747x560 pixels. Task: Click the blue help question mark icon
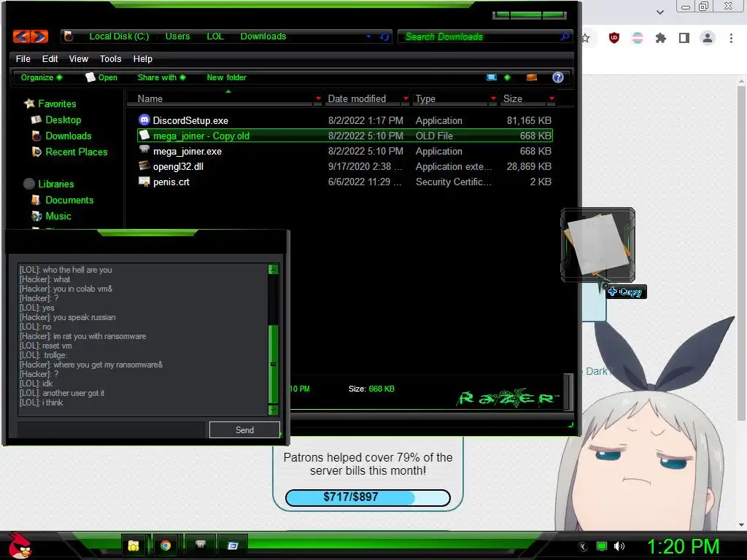tap(558, 77)
